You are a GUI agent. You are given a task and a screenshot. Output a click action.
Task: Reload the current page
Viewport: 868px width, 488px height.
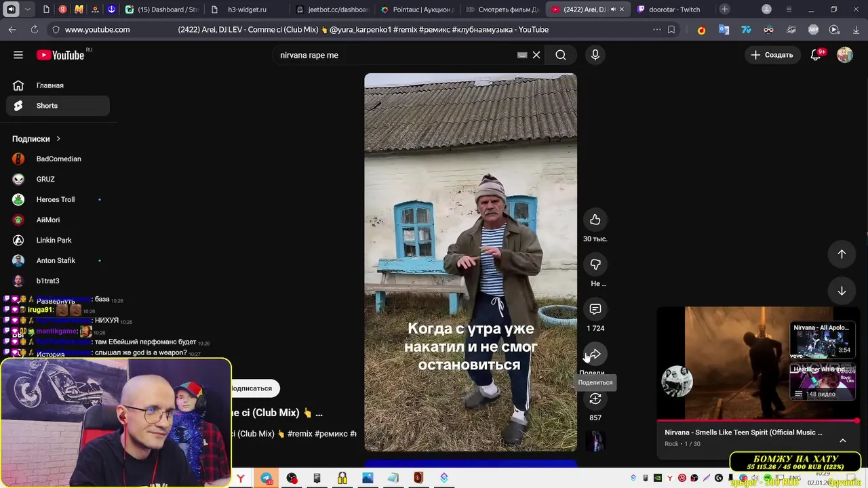point(35,30)
